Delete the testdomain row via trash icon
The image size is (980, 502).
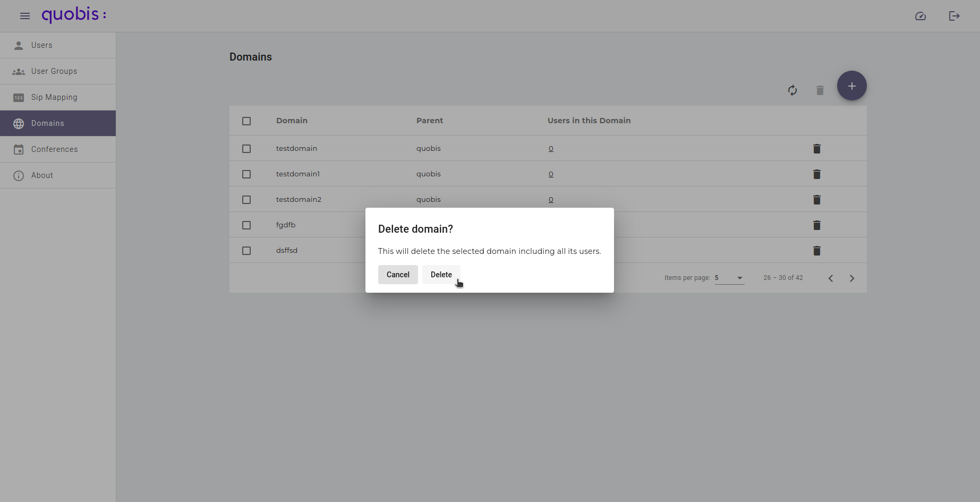point(817,149)
